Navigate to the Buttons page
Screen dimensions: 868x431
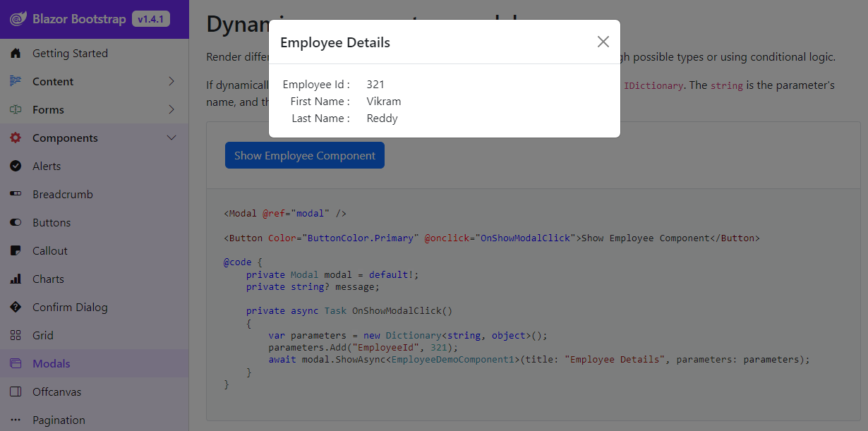[x=52, y=222]
